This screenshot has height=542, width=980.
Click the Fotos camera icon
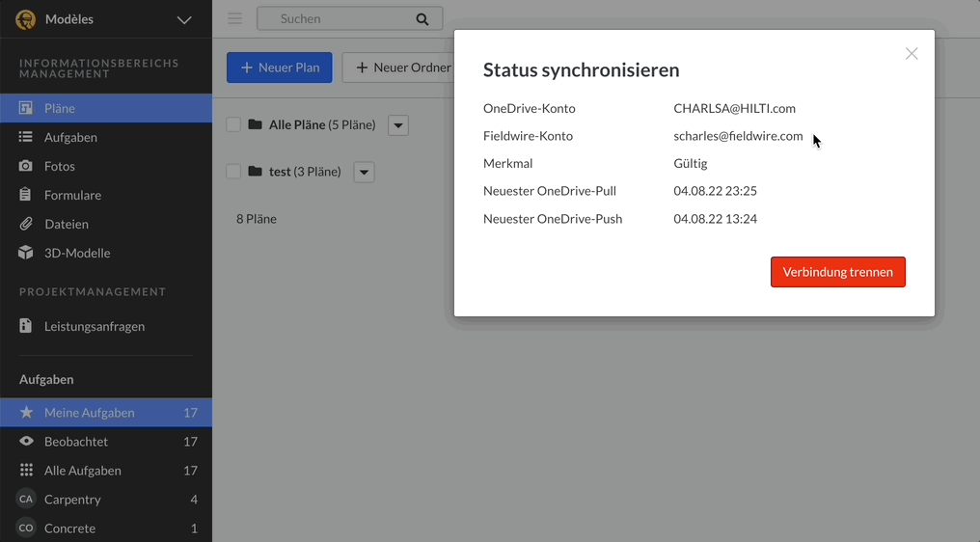point(26,166)
